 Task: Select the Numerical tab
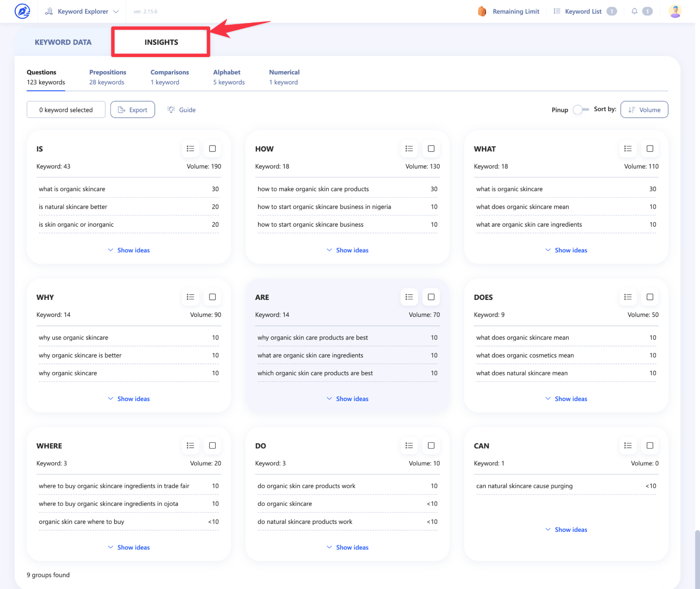coord(284,77)
